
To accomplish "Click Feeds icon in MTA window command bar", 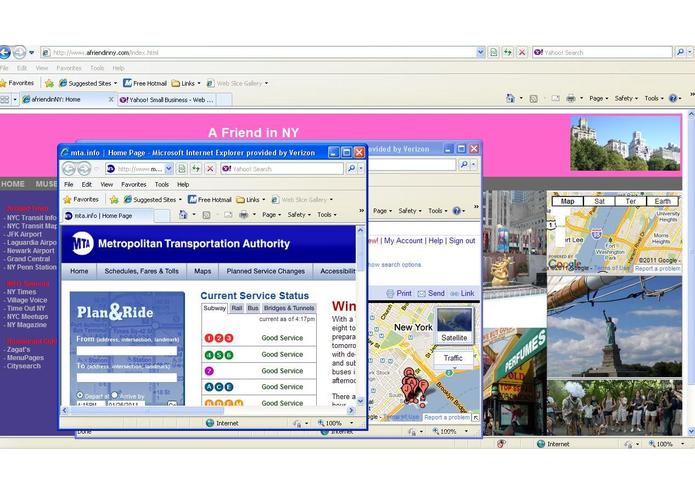I will point(206,215).
